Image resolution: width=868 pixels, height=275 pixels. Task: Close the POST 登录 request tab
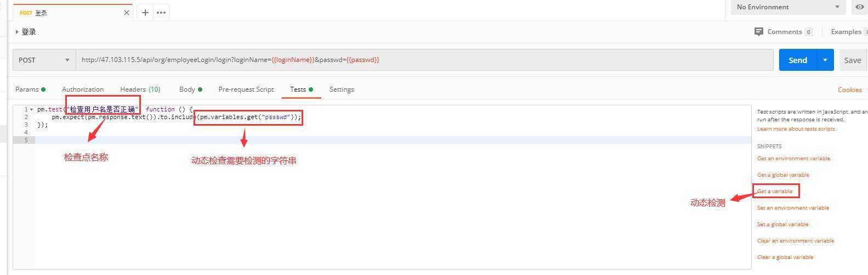click(127, 13)
